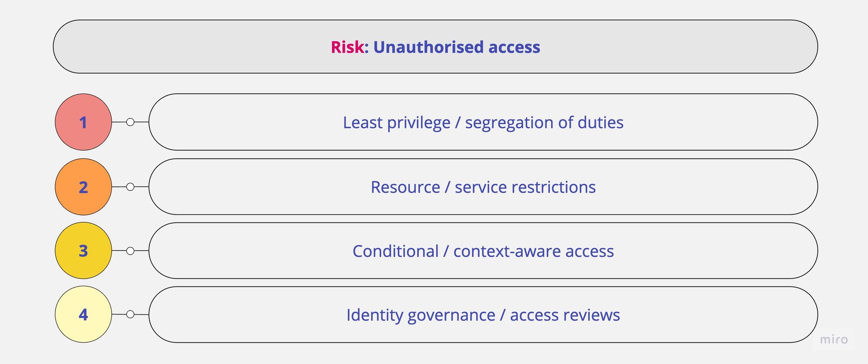Select the connector dot beside circle 4
The width and height of the screenshot is (868, 364).
(130, 314)
